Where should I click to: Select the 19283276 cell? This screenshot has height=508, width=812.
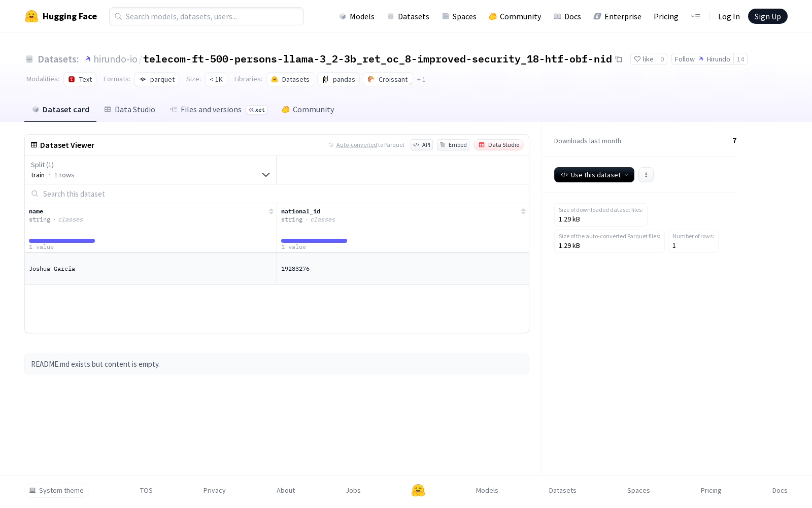(x=403, y=269)
